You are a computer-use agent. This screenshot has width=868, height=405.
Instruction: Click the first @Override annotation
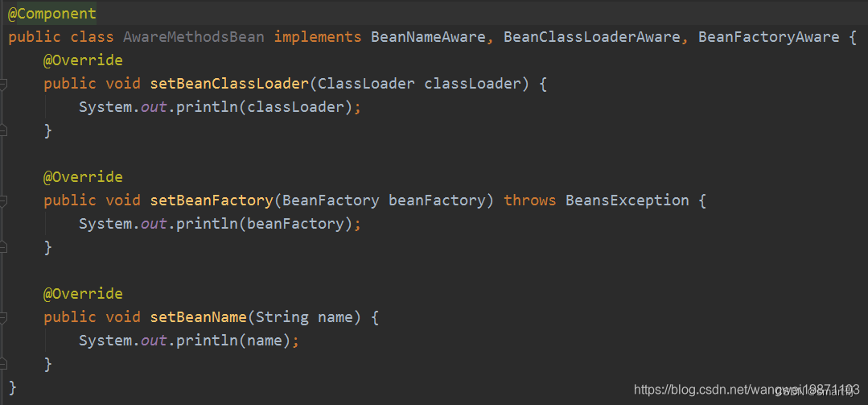(83, 60)
